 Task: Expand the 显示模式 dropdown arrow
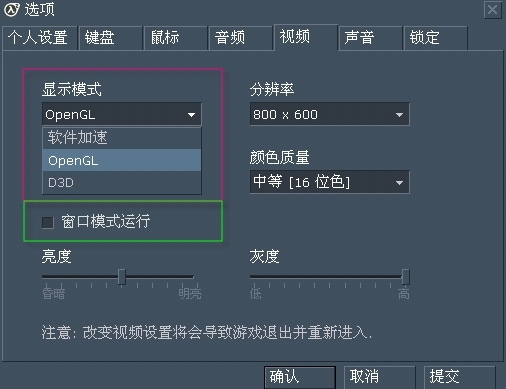(x=191, y=115)
